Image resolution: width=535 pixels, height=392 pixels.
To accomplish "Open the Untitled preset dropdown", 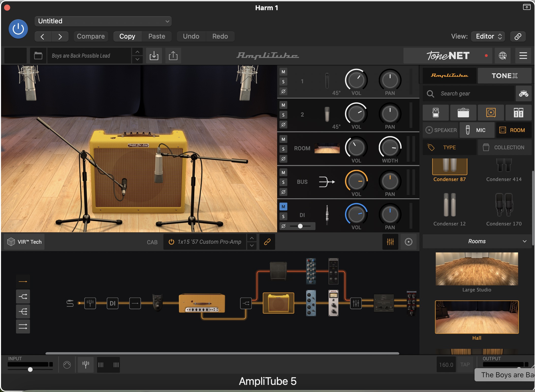I will [103, 21].
